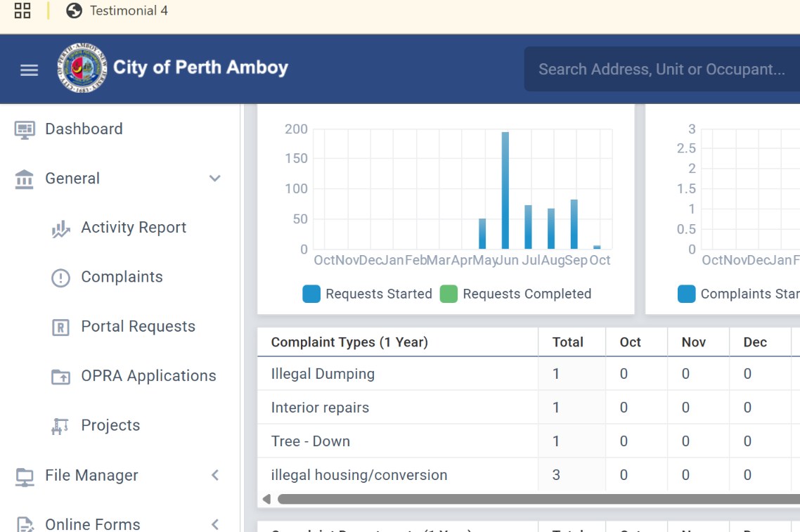
Task: Click the Jul bar in the requests chart
Action: click(528, 227)
